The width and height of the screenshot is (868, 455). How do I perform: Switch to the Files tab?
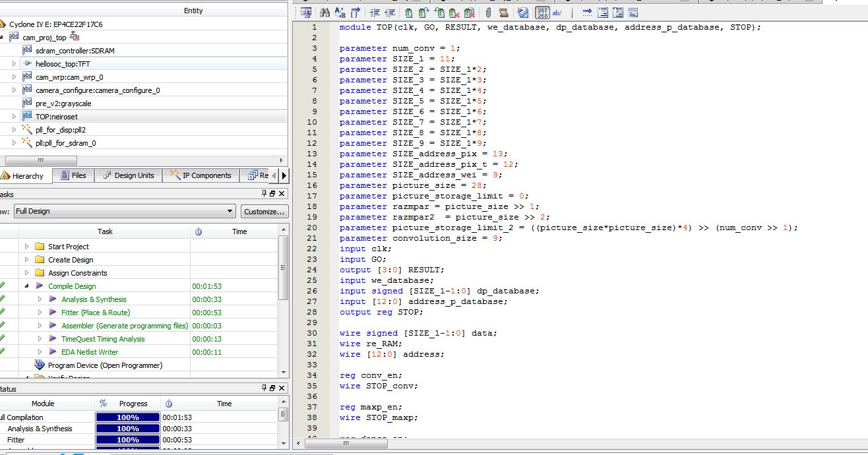(73, 175)
